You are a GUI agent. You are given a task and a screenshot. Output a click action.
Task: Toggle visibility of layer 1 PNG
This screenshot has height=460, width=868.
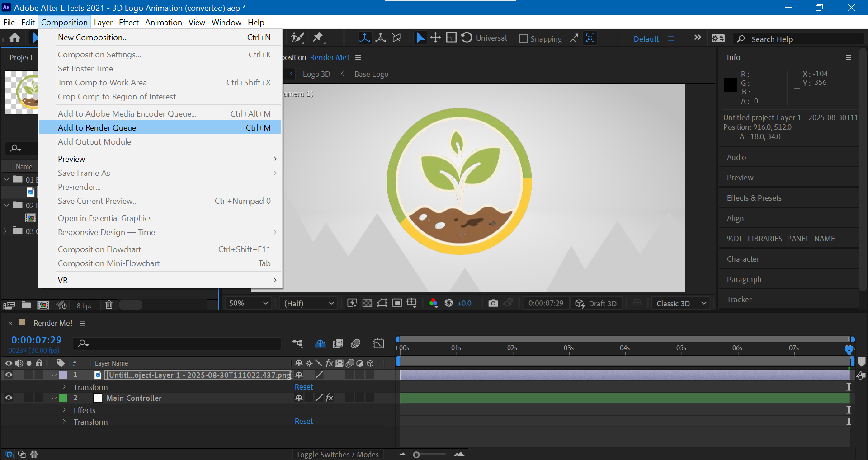click(9, 375)
